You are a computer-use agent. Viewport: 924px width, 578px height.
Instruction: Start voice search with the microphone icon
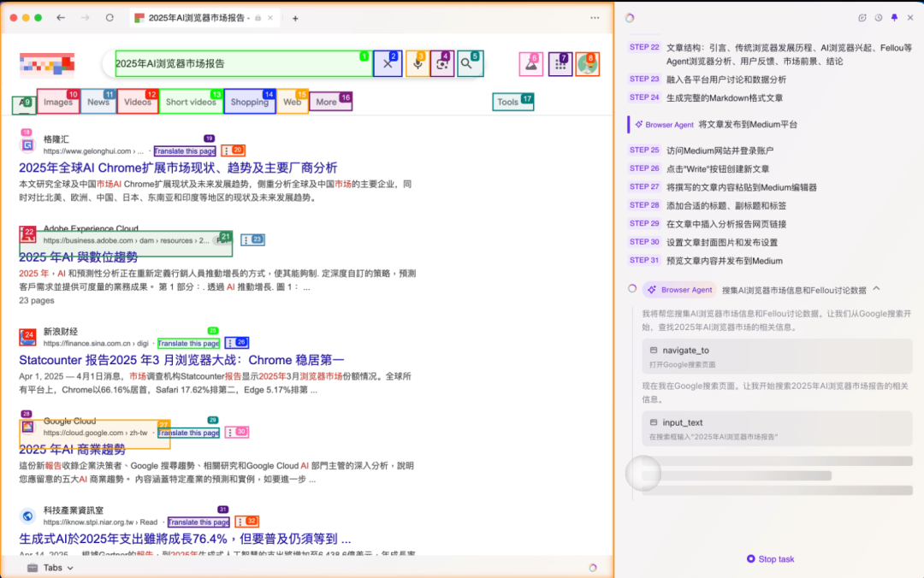pos(418,63)
